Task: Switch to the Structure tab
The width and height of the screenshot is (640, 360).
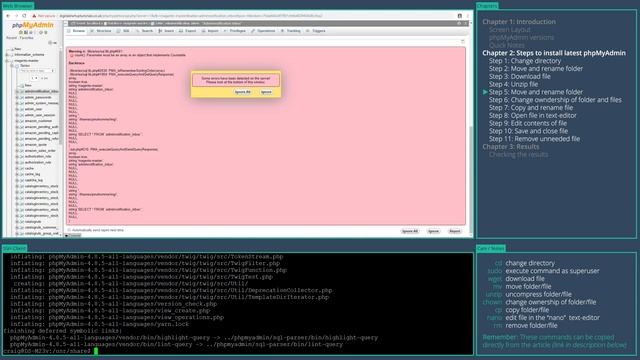Action: point(101,31)
